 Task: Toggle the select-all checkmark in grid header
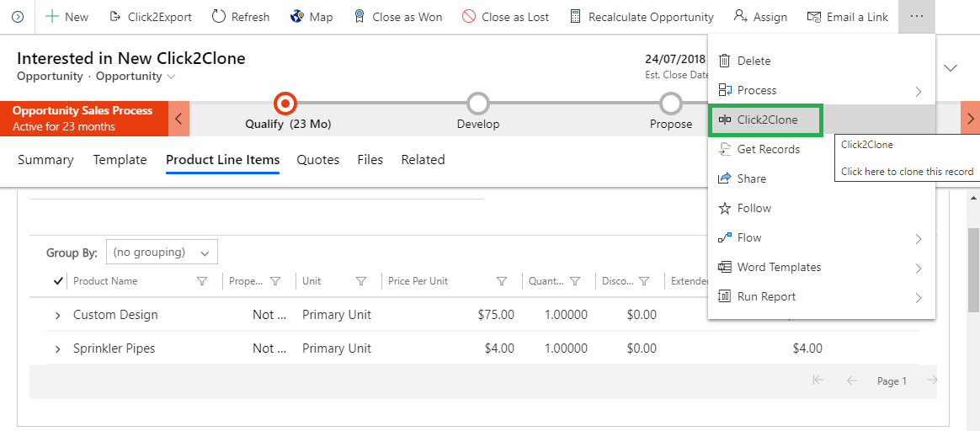[58, 281]
